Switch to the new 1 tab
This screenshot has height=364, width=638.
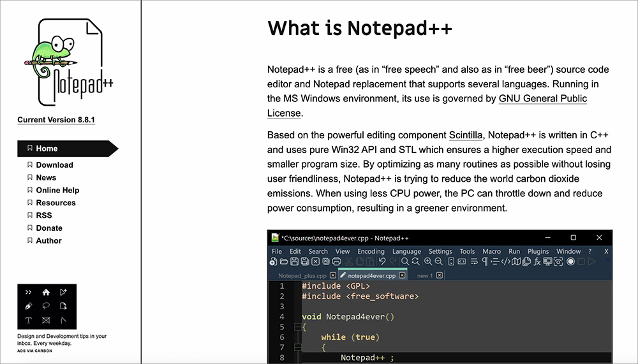tap(425, 275)
